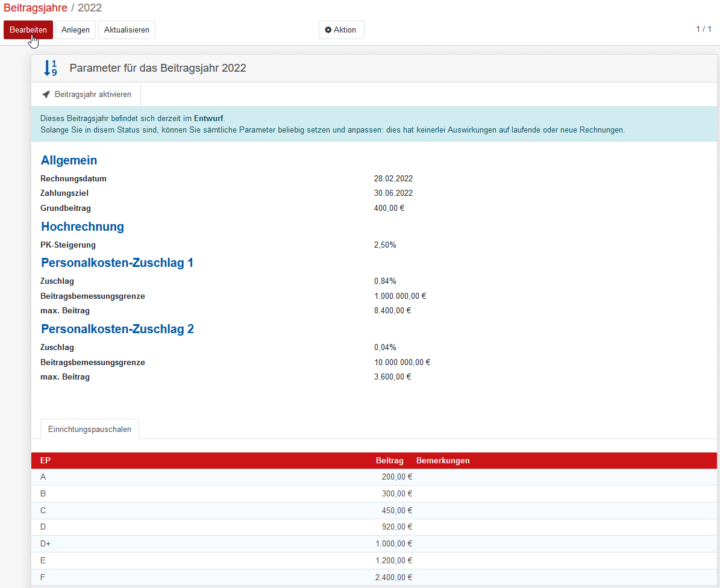
Task: Sort table by EP column header
Action: point(45,461)
